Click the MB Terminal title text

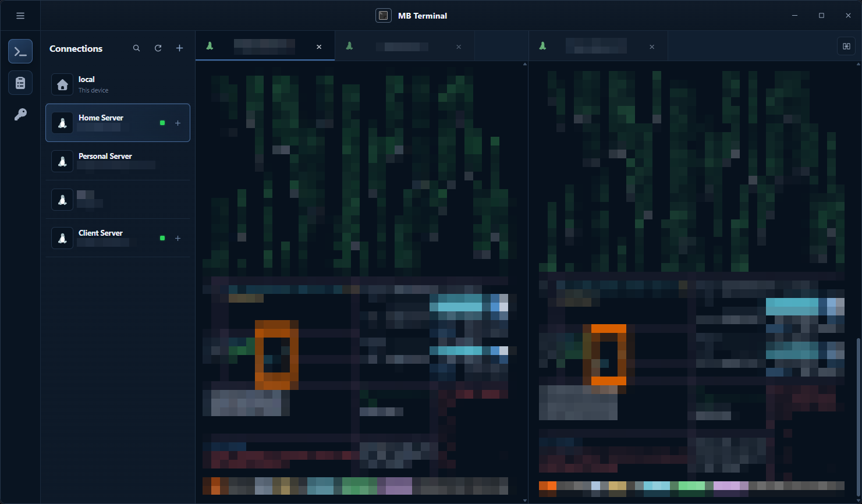tap(423, 16)
